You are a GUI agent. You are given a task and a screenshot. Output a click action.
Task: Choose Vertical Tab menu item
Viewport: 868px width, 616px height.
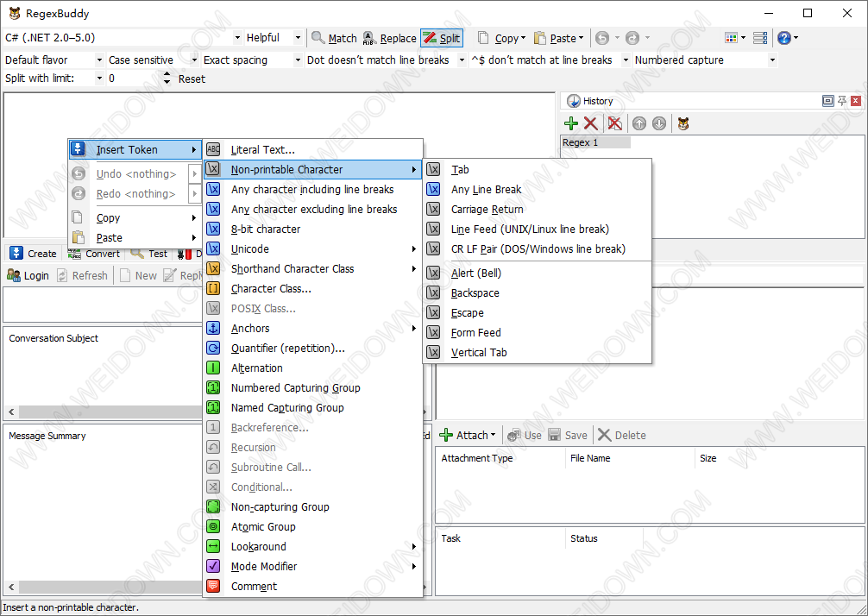coord(537,352)
